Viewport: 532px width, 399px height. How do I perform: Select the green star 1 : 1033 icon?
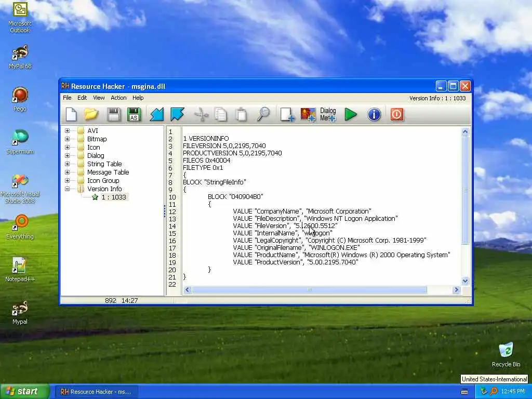point(95,197)
